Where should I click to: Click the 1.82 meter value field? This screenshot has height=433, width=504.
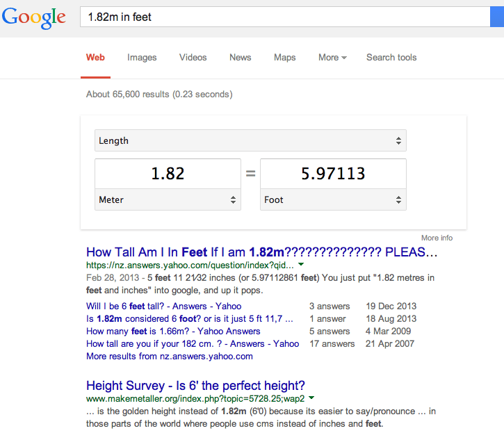pyautogui.click(x=168, y=174)
